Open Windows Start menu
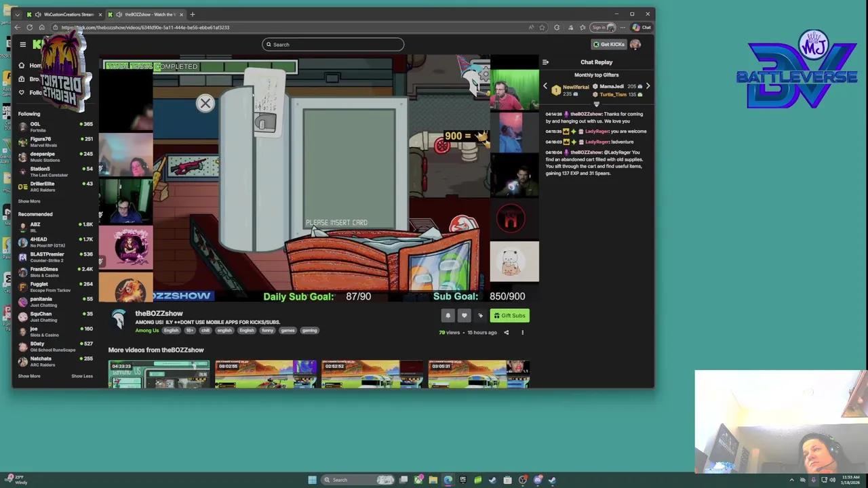This screenshot has width=868, height=488. coord(312,480)
